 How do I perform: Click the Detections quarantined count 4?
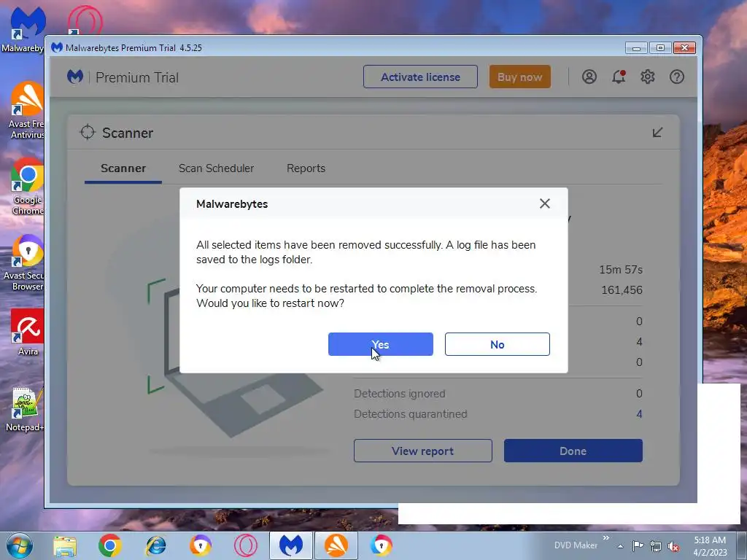pos(639,414)
